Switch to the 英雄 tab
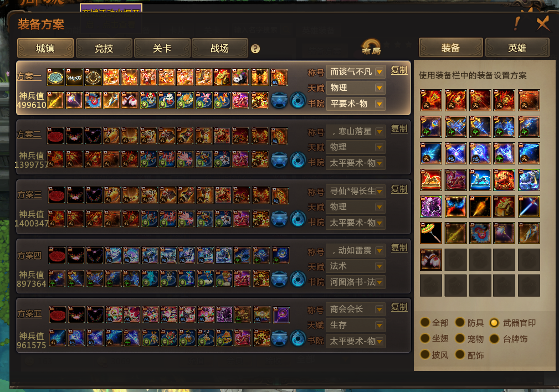Image resolution: width=559 pixels, height=392 pixels. (517, 48)
